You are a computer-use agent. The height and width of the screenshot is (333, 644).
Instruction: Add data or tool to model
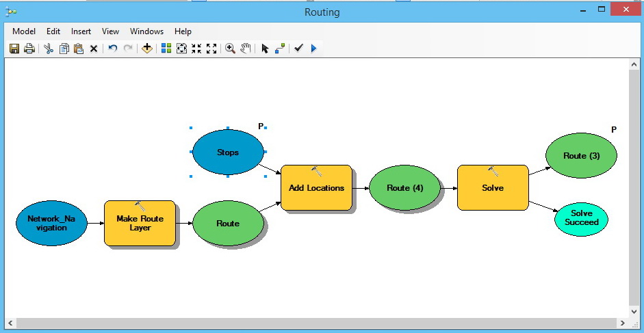tap(146, 49)
